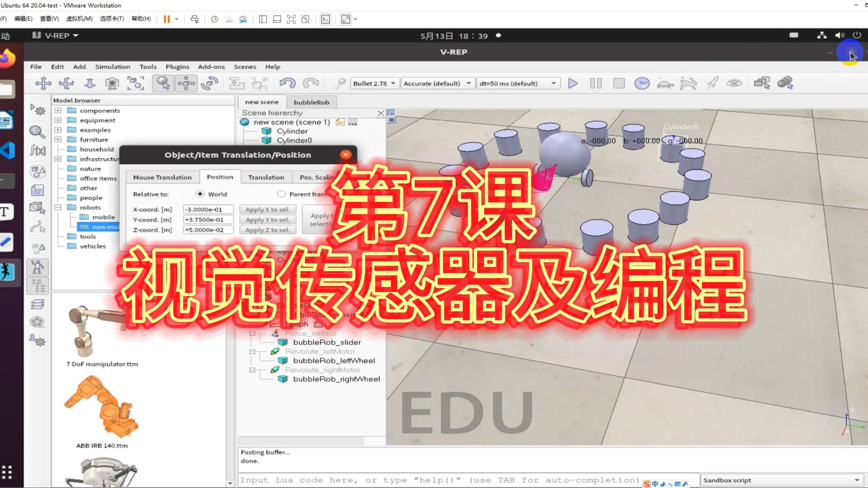The height and width of the screenshot is (488, 868).
Task: Select object/item rotate tool
Action: pos(210,83)
